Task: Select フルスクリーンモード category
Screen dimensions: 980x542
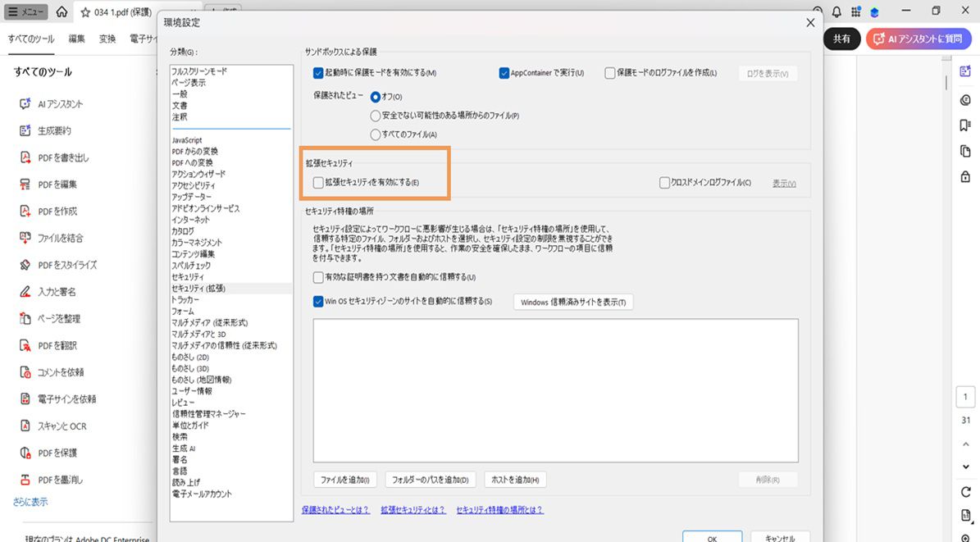Action: point(199,71)
